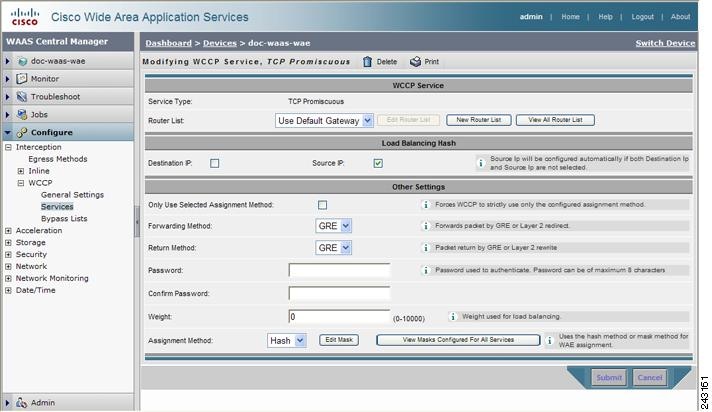Image resolution: width=712 pixels, height=412 pixels.
Task: Expand the Acceleration tree node
Action: pos(8,231)
